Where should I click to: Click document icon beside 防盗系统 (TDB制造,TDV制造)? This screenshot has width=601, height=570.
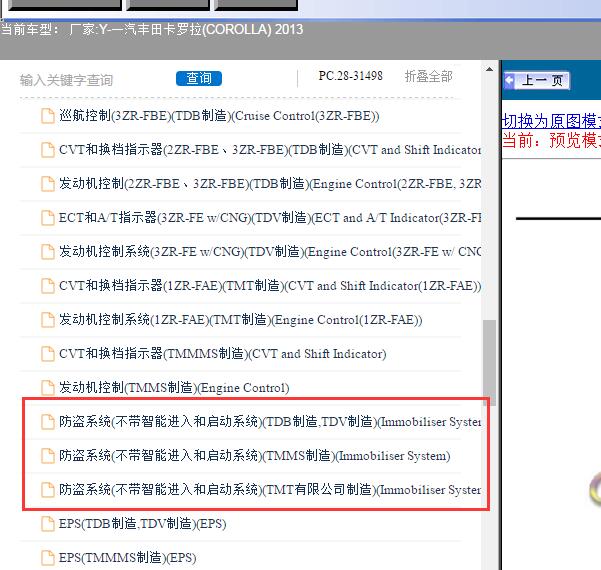coord(48,422)
